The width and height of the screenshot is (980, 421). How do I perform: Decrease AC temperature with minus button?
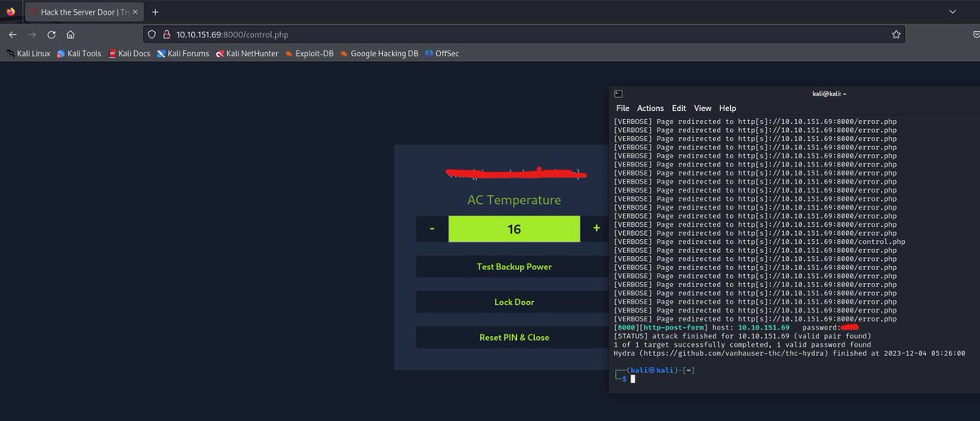click(x=432, y=229)
